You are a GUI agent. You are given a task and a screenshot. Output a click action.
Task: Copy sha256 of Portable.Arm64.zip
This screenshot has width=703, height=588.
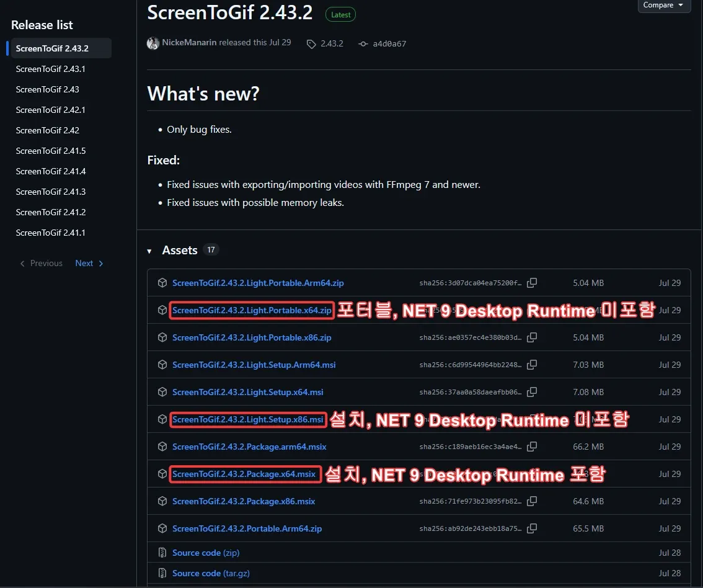tap(532, 528)
